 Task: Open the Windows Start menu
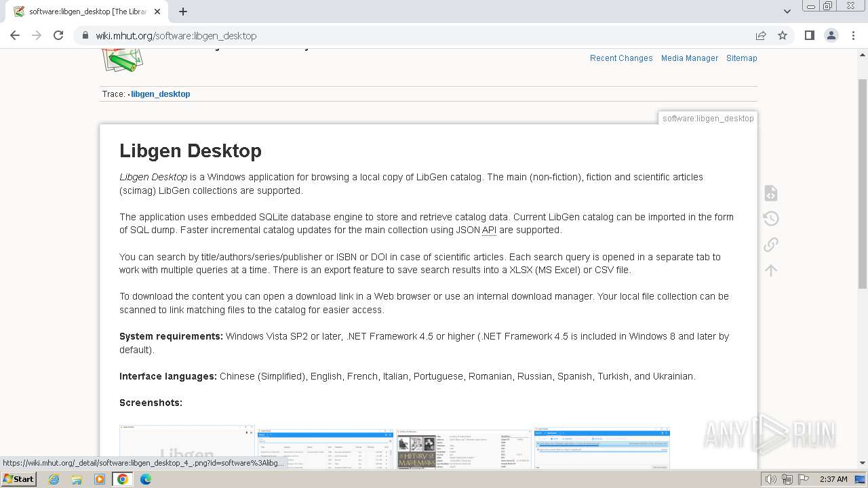(18, 479)
